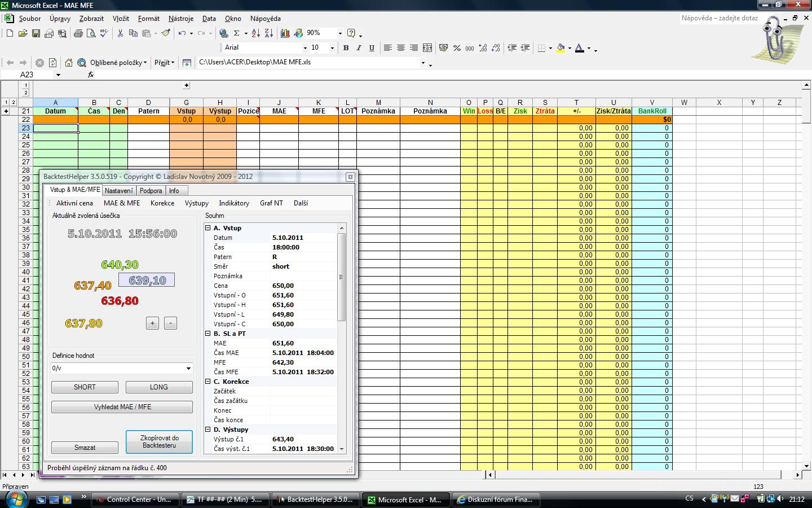Open the zoom percentage dropdown

339,33
